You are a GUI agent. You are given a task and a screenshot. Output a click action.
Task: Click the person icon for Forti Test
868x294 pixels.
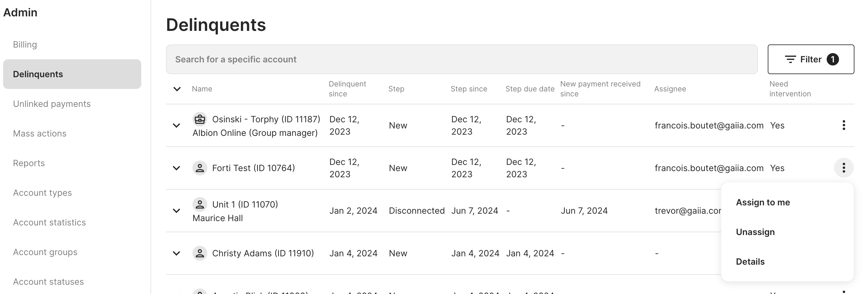pyautogui.click(x=200, y=168)
